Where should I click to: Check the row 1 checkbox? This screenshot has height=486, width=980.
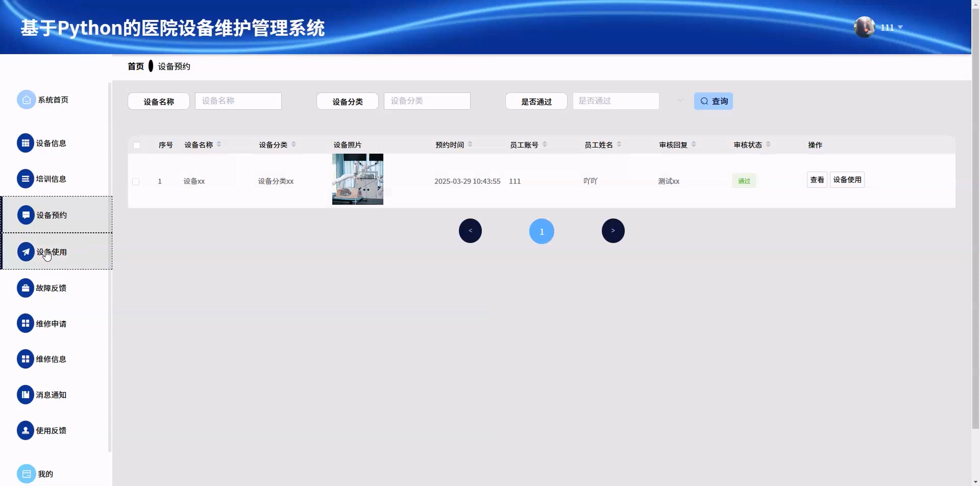(136, 181)
